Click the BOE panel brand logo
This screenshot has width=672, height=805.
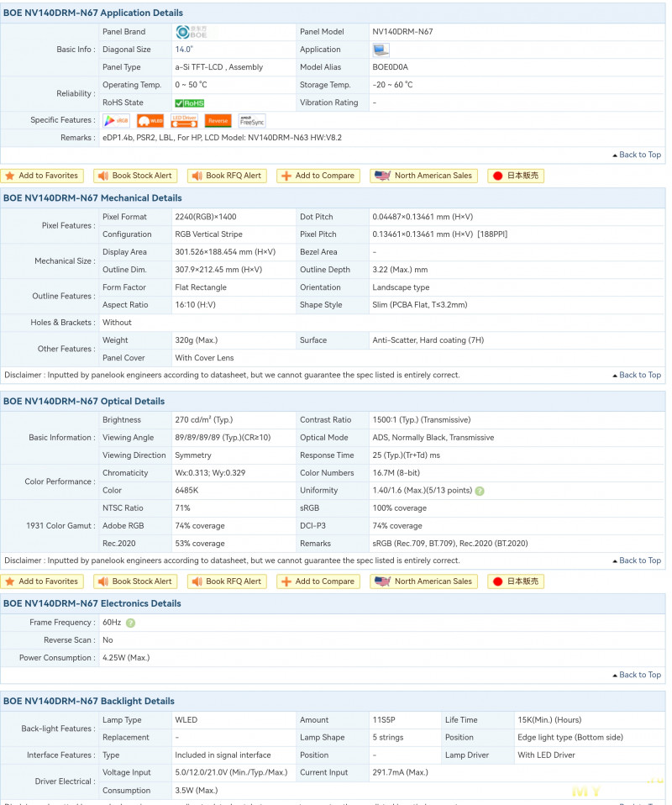(x=191, y=32)
